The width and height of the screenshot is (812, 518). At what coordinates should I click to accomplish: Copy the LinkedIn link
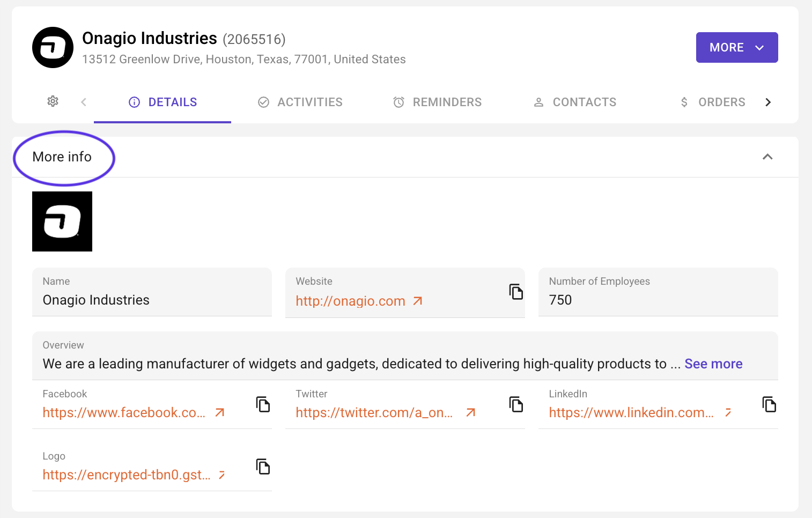pyautogui.click(x=769, y=404)
